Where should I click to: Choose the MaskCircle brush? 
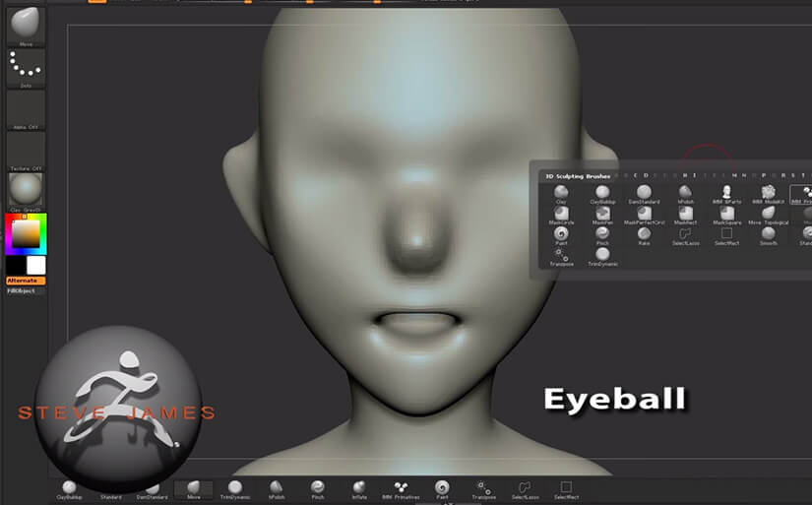click(561, 216)
